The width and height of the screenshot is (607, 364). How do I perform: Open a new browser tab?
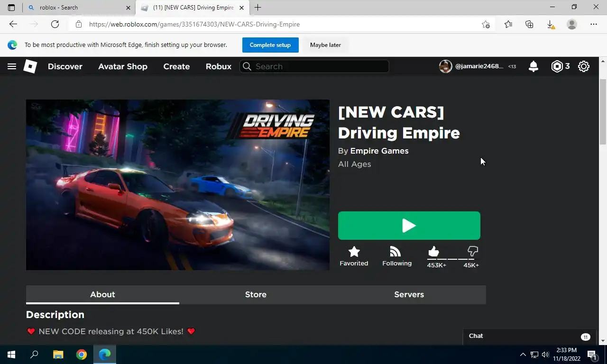(x=258, y=8)
